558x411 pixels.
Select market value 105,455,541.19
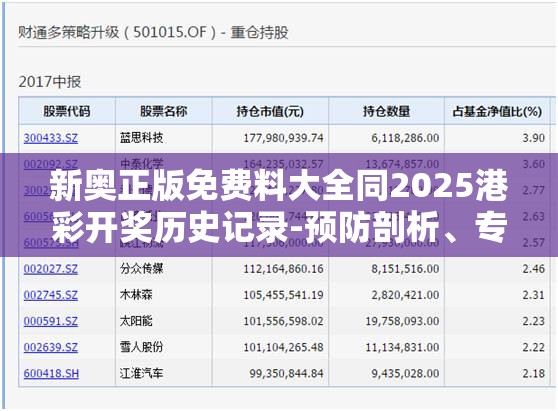click(283, 295)
